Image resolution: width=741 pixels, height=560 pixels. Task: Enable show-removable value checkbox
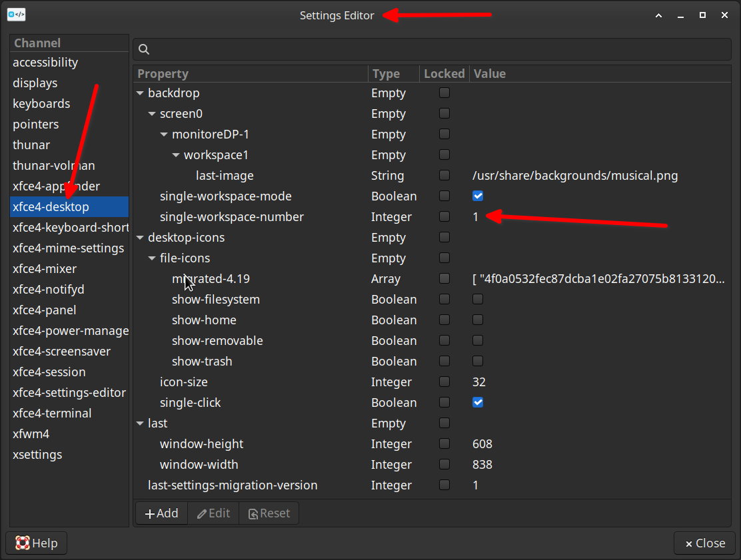478,340
